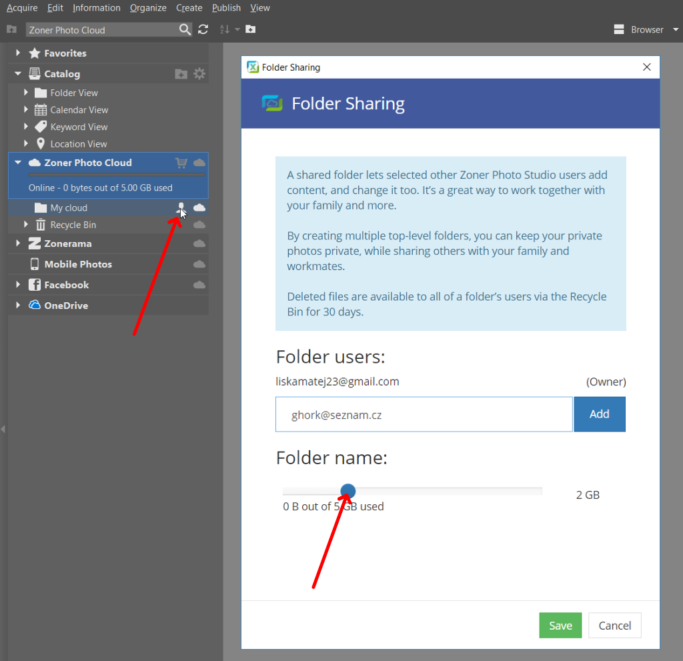Click the cloud icon on Recycle Bin row
683x661 pixels.
pyautogui.click(x=199, y=225)
